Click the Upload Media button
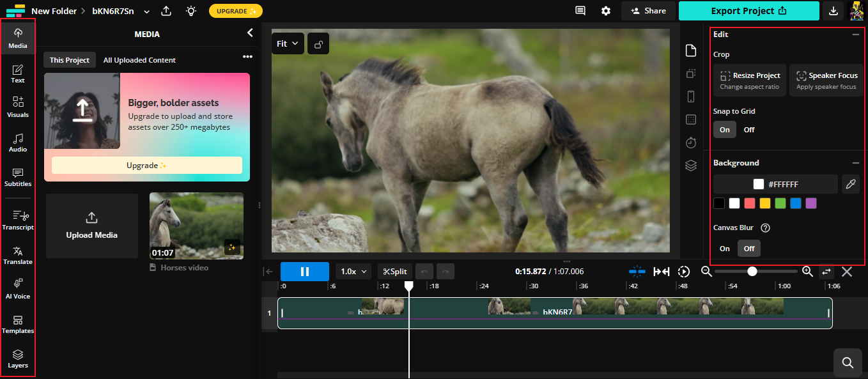Viewport: 868px width, 379px height. (x=92, y=226)
